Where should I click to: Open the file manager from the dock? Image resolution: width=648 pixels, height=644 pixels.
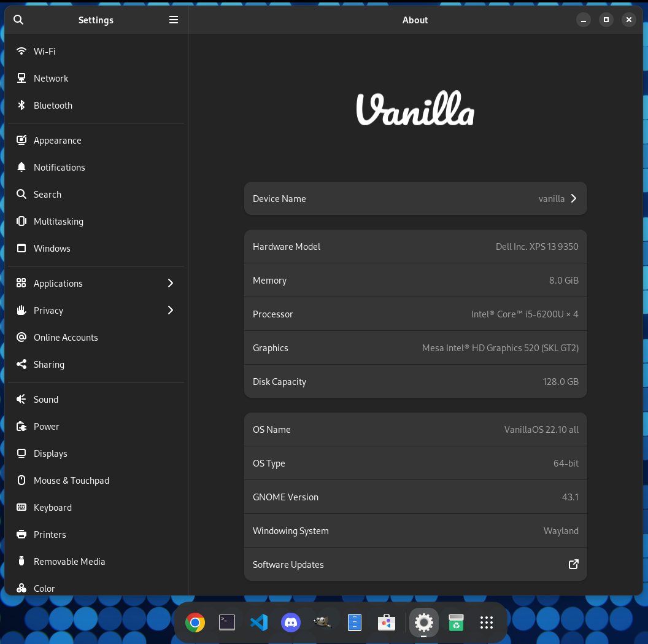(x=355, y=622)
